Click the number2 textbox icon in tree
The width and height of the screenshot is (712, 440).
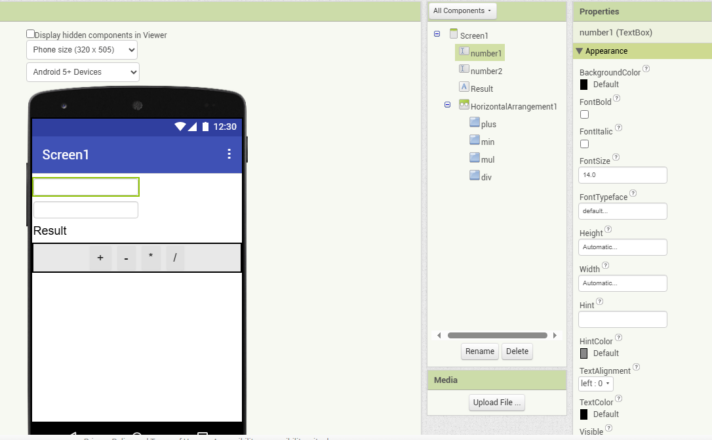coord(463,70)
